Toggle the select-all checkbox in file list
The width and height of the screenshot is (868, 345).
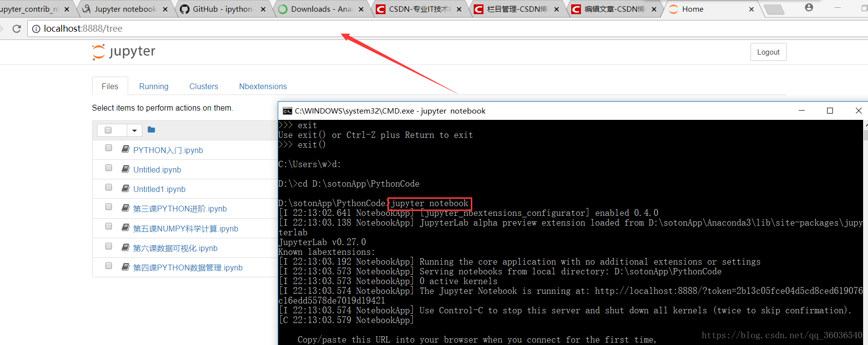coord(108,130)
